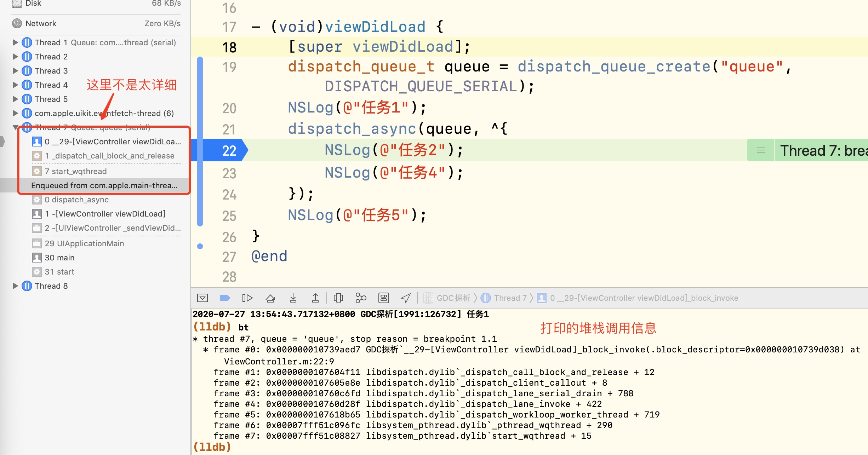The height and width of the screenshot is (455, 868).
Task: Click the Step Out debug icon
Action: click(x=315, y=298)
